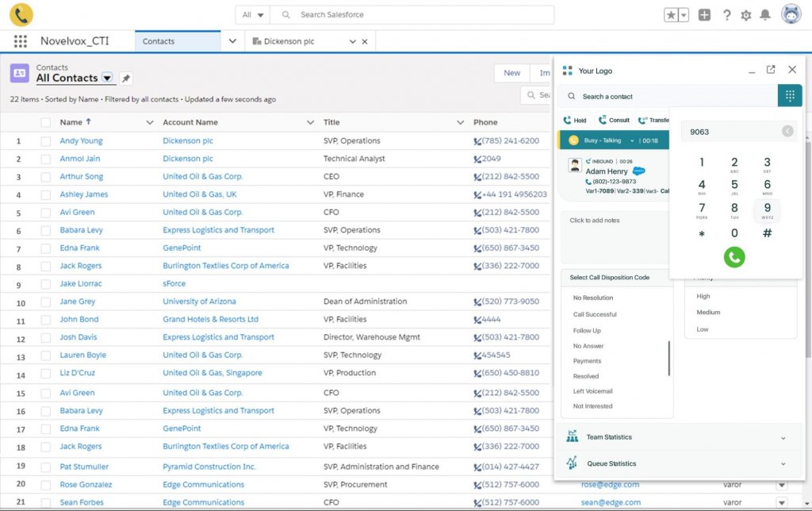Click the backspace icon in the dialpad field
Screen dimensions: 812x511
[787, 132]
